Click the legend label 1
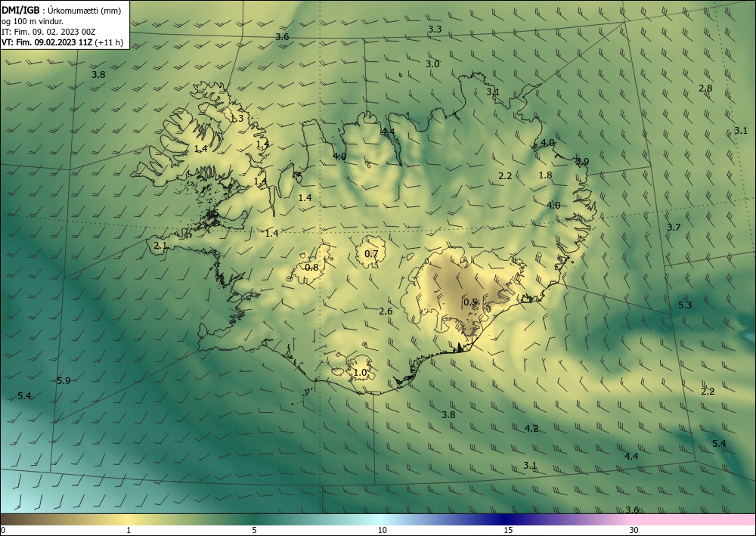This screenshot has height=536, width=756. (x=129, y=531)
